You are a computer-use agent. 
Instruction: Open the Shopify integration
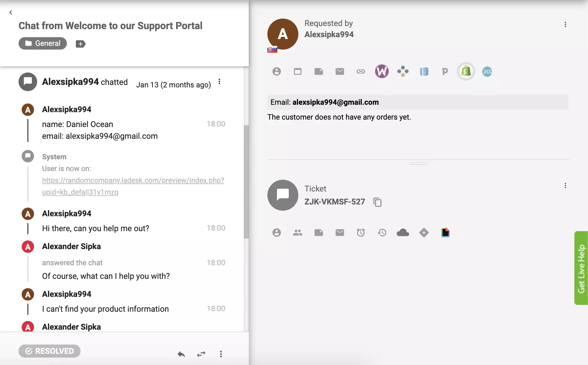[x=465, y=71]
